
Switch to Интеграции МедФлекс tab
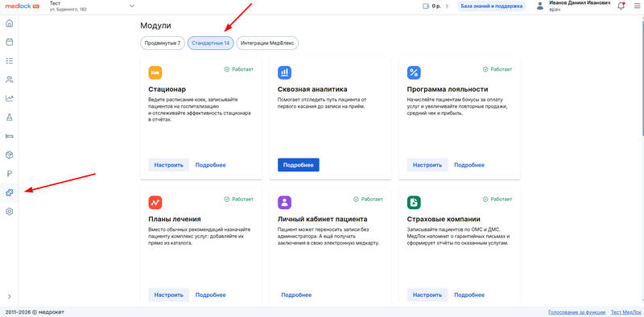(267, 43)
